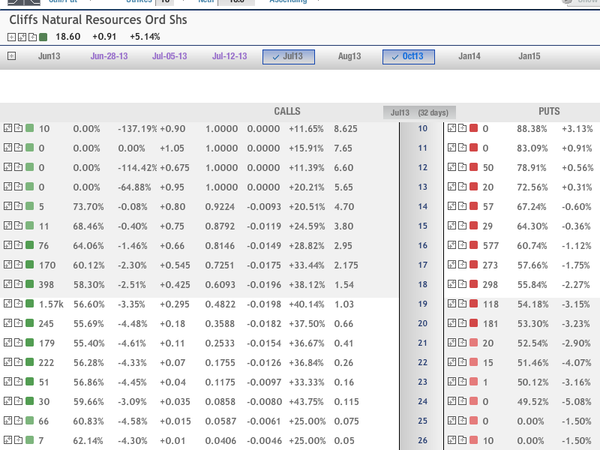Open chart icon for the 18 strike call
The image size is (600, 450).
point(8,284)
